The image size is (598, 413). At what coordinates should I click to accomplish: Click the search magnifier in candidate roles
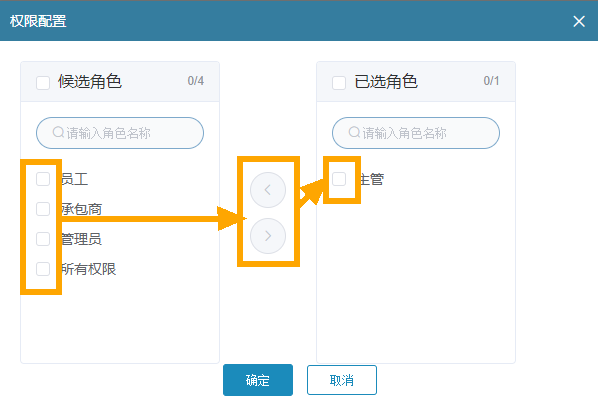tap(58, 132)
